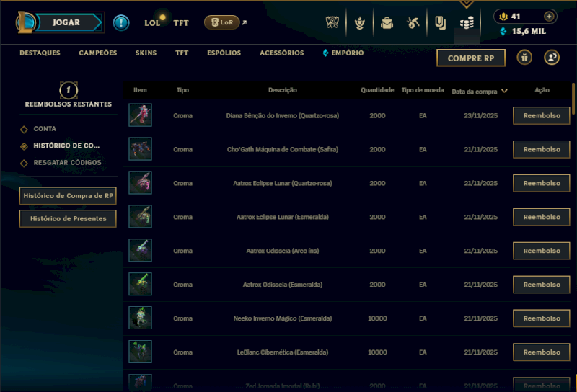Open the EMPÓRIO tab
The height and width of the screenshot is (392, 577).
point(343,53)
